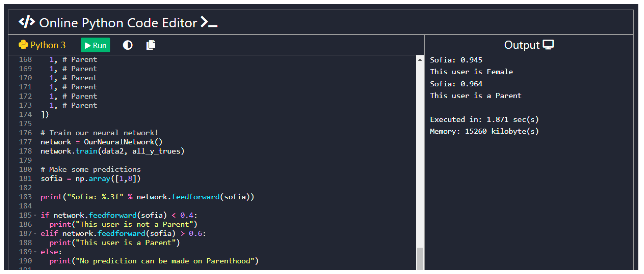Click the Online Python Code Editor title
Image resolution: width=644 pixels, height=274 pixels.
pos(118,23)
